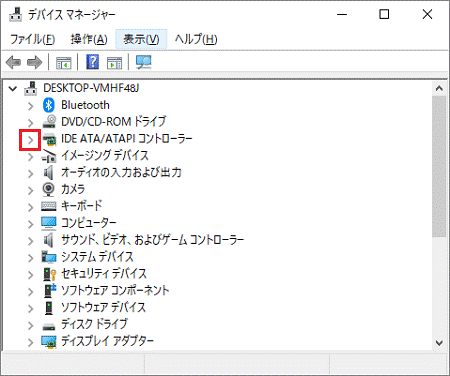Select IDE ATA/ATAPI コントローラー label
Screen dimensions: 450x376
(x=127, y=139)
